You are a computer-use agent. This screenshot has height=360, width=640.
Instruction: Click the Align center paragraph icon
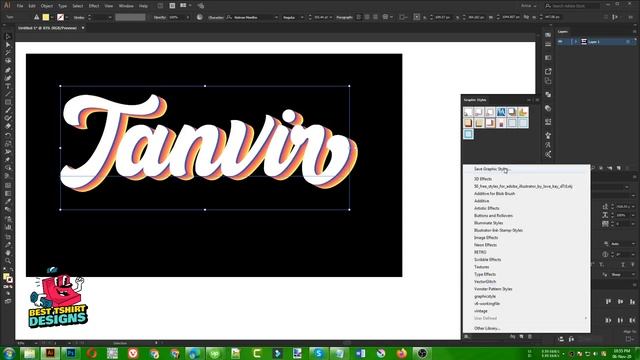pos(367,17)
